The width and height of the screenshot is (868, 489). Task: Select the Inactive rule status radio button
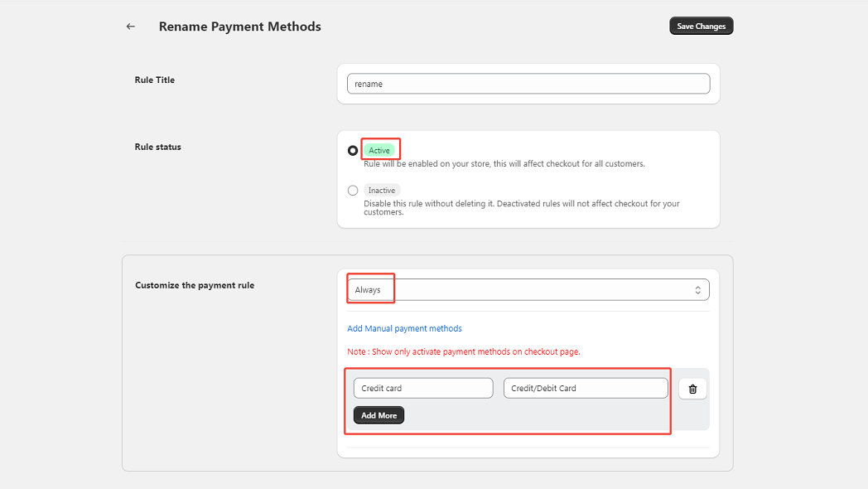pos(353,191)
